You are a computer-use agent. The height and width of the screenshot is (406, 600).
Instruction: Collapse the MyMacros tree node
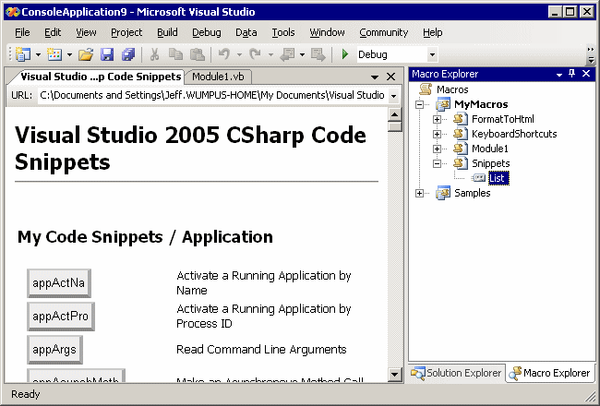tap(420, 104)
